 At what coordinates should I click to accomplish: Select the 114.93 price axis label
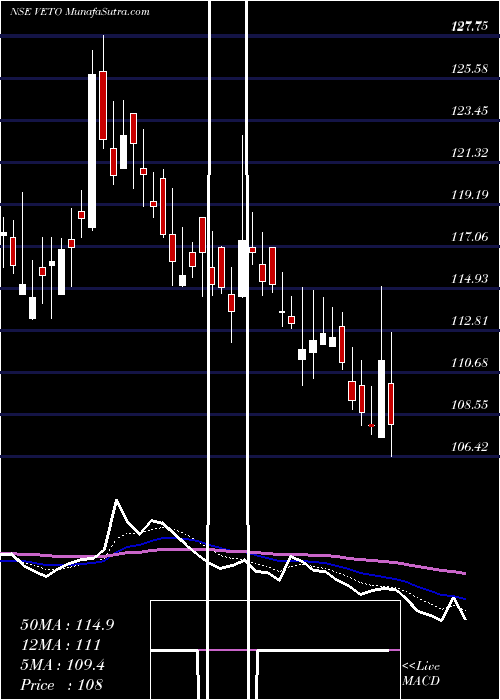click(x=470, y=279)
